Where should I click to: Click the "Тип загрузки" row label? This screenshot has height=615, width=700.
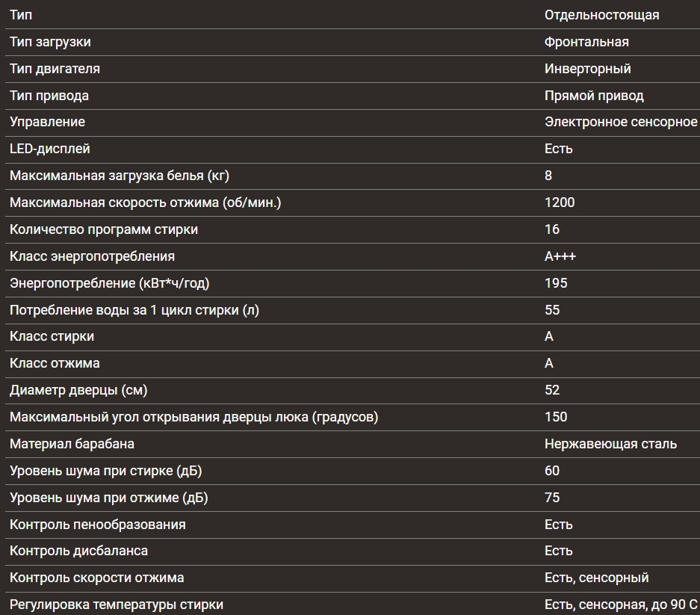[50, 42]
